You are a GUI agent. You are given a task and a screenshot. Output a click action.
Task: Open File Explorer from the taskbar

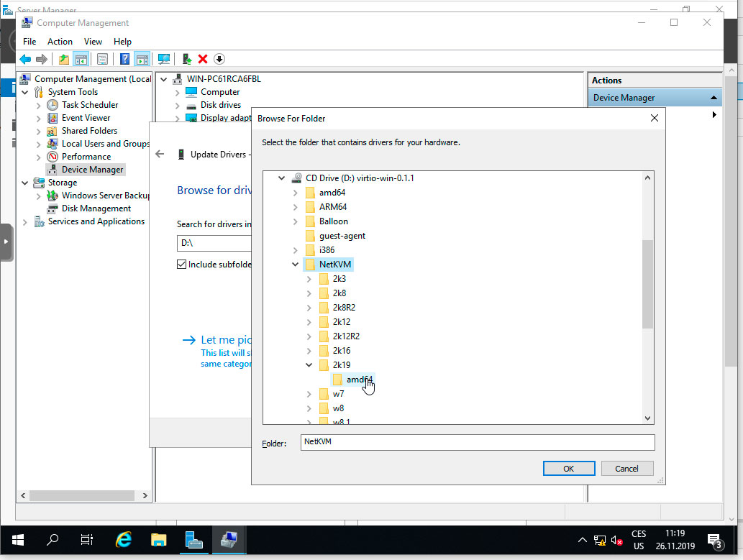point(158,540)
